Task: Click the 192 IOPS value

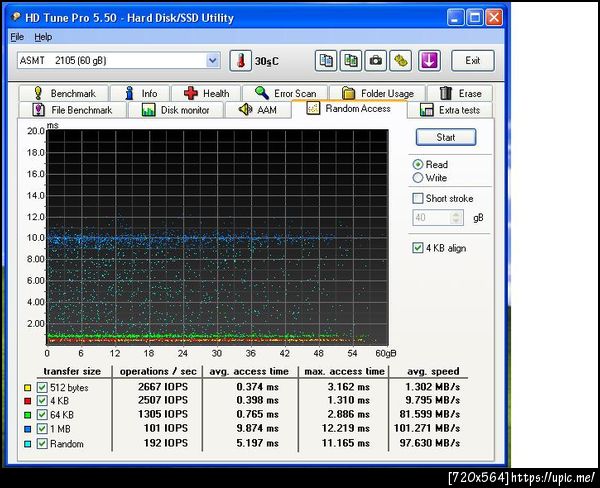Action: click(166, 443)
